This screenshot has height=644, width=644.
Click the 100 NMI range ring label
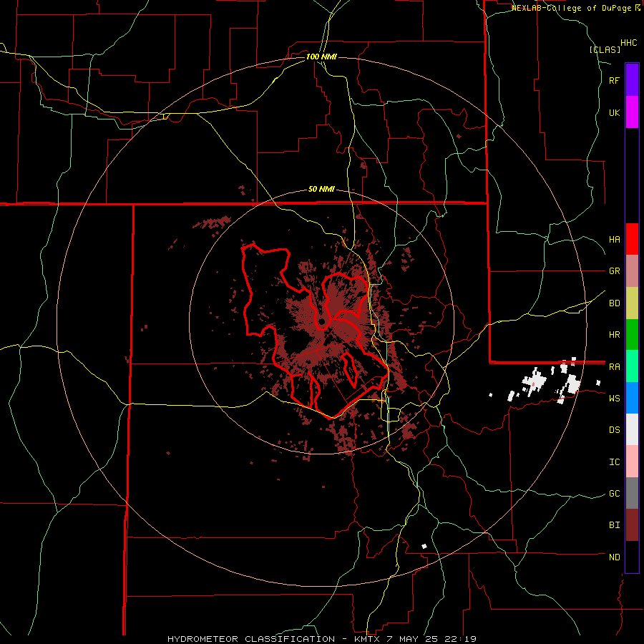pos(321,57)
